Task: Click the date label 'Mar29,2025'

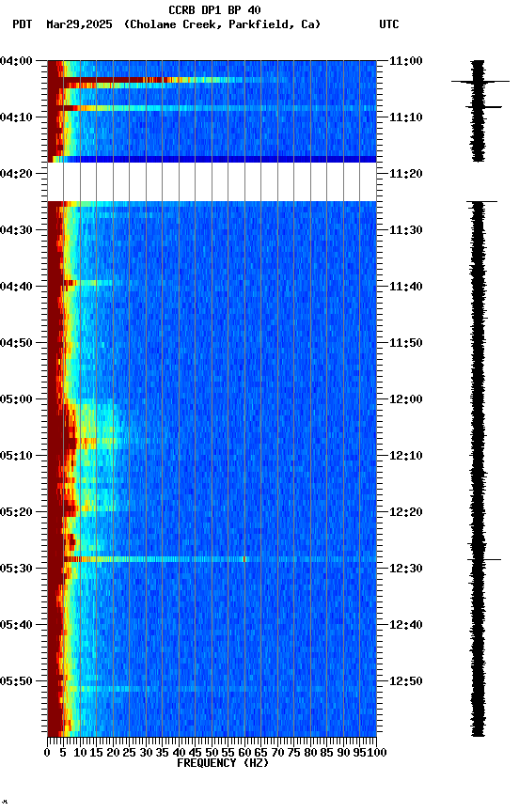Action: click(79, 24)
